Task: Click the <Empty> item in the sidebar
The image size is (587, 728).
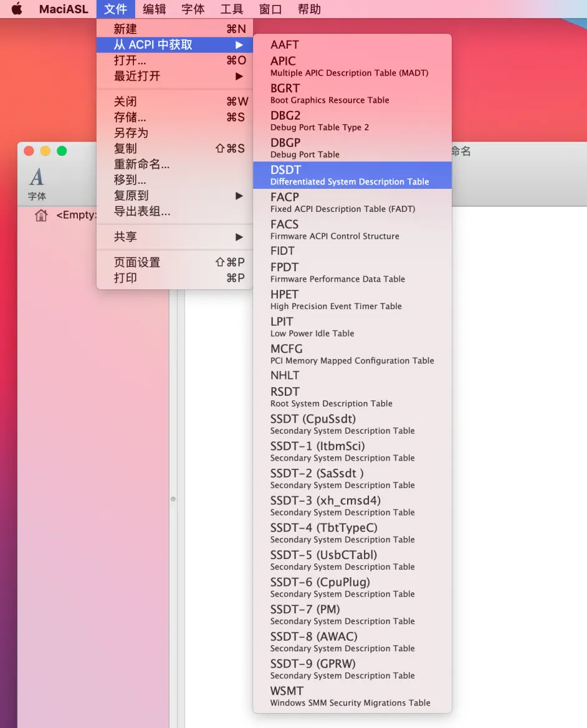Action: [x=76, y=215]
